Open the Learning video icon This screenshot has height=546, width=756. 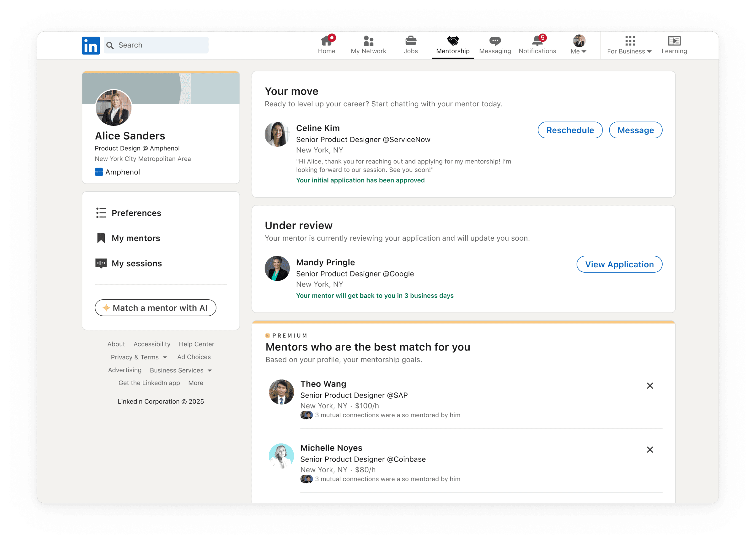pos(674,41)
